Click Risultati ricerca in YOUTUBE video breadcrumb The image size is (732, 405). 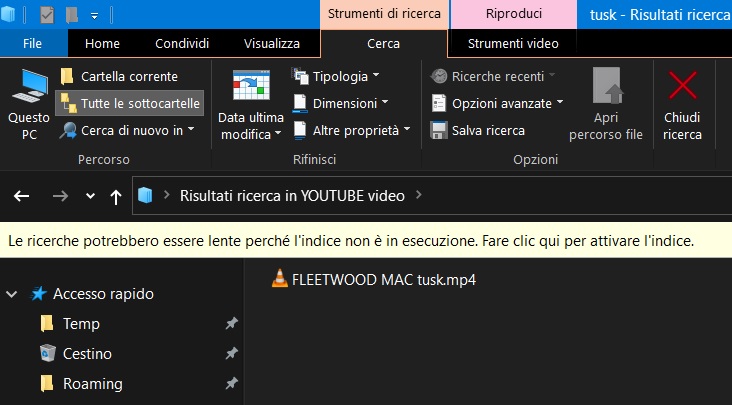(292, 196)
